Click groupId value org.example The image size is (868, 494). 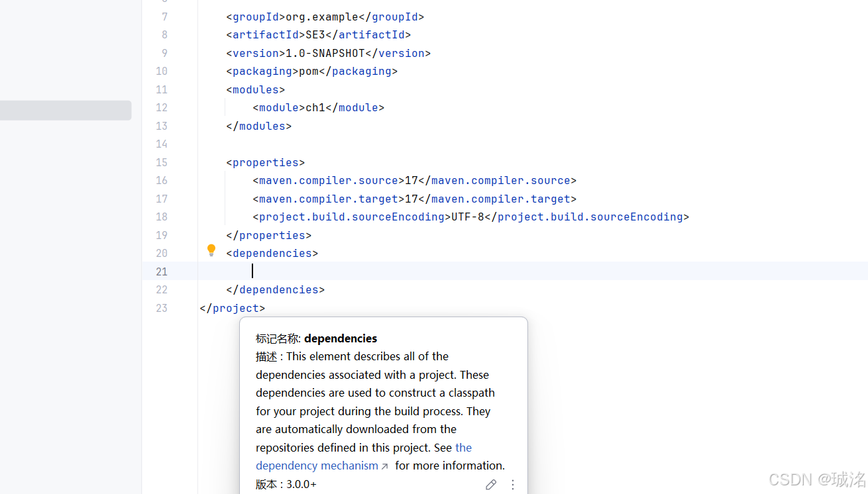(322, 17)
